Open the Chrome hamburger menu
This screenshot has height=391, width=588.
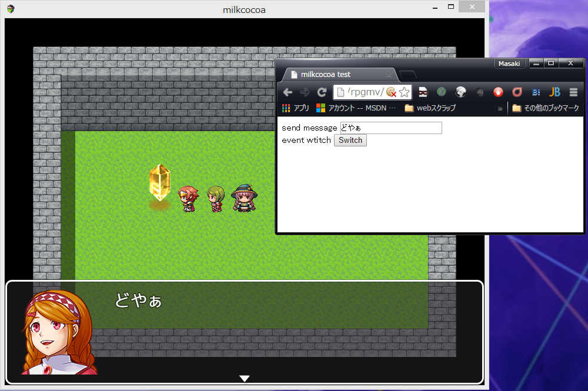(573, 92)
